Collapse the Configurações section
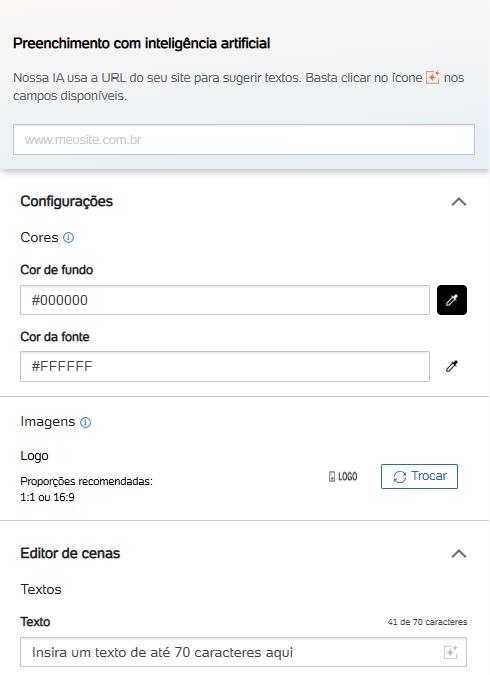 pyautogui.click(x=459, y=201)
